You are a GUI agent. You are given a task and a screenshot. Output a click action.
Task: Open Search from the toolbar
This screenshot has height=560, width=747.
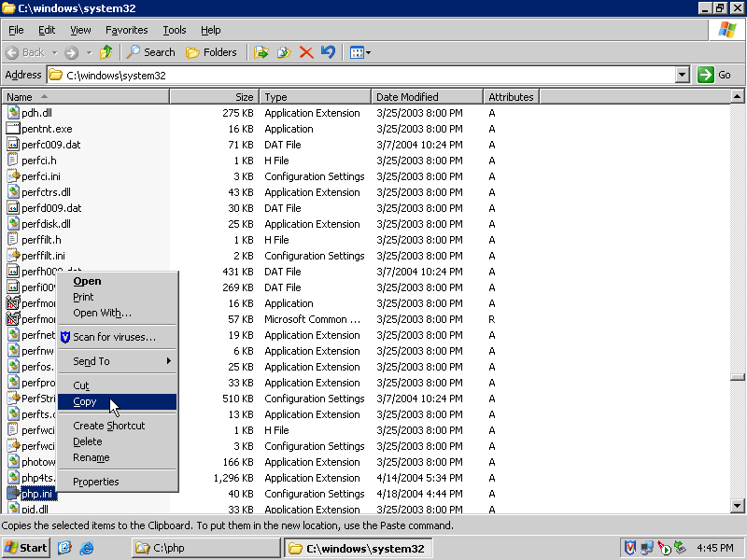[151, 52]
